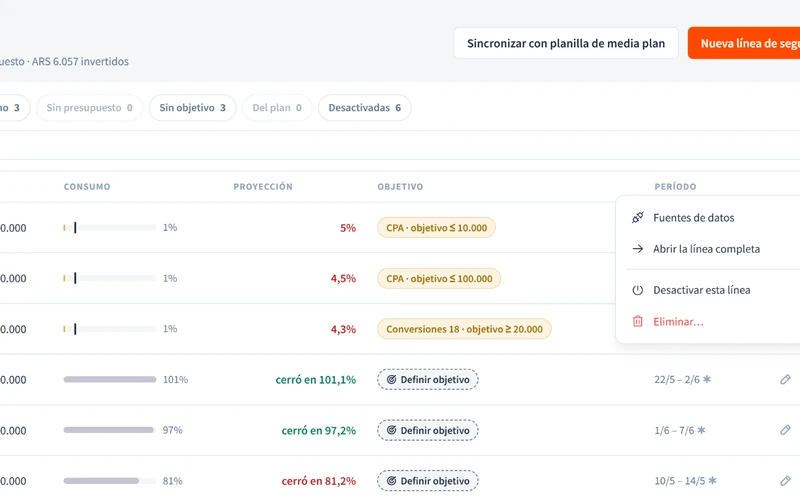
Task: Click the ARS 6.057 invertidos text
Action: point(80,61)
